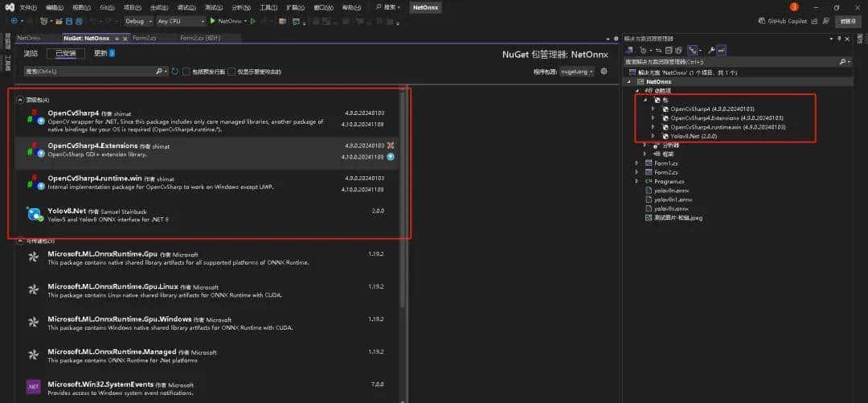This screenshot has height=403, width=868.
Task: Select yolov8s.onnx in Solution Explorer
Action: 671,208
